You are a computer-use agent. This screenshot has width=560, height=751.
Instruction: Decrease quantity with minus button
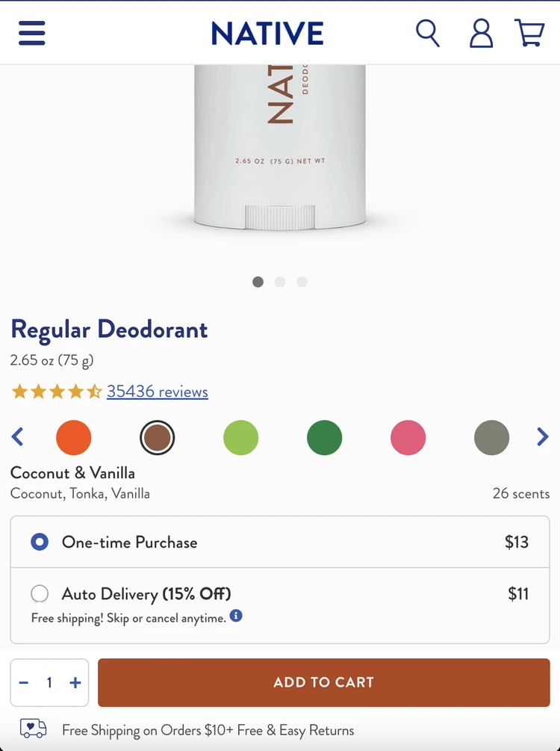23,682
